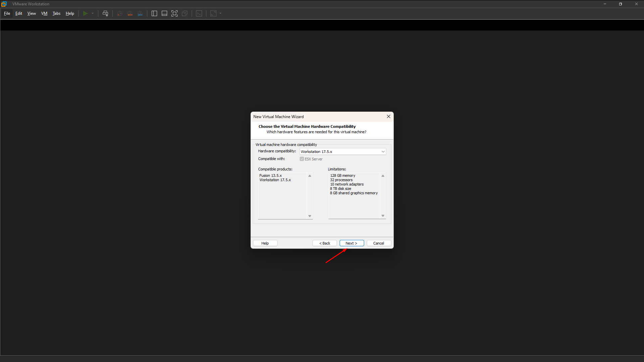Click the Send Ctrl+Alt+Del toolbar icon

105,13
